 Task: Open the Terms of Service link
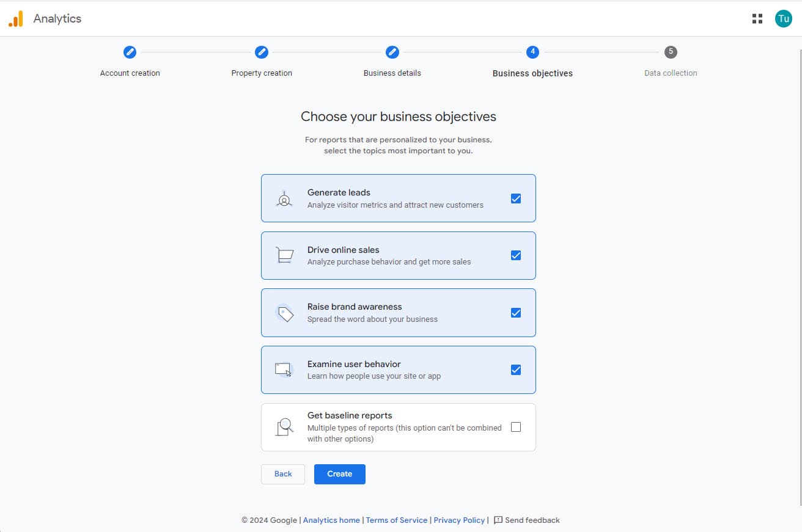pyautogui.click(x=397, y=520)
